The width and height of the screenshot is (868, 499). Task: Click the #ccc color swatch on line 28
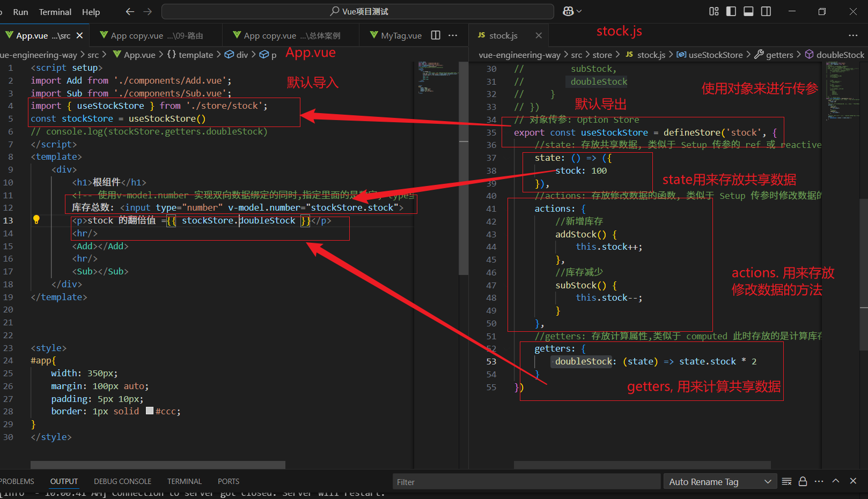150,411
